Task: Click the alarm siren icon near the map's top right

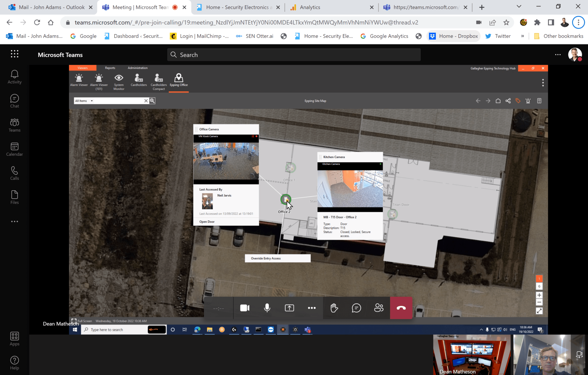Action: click(528, 100)
